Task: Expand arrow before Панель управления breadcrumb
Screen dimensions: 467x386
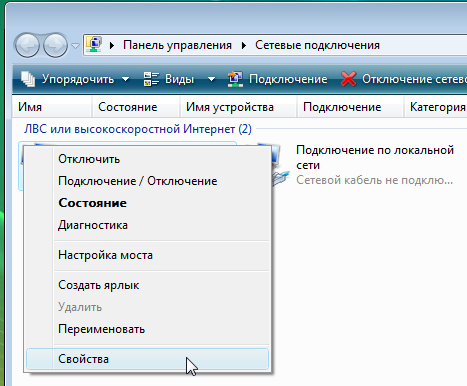Action: (x=112, y=45)
